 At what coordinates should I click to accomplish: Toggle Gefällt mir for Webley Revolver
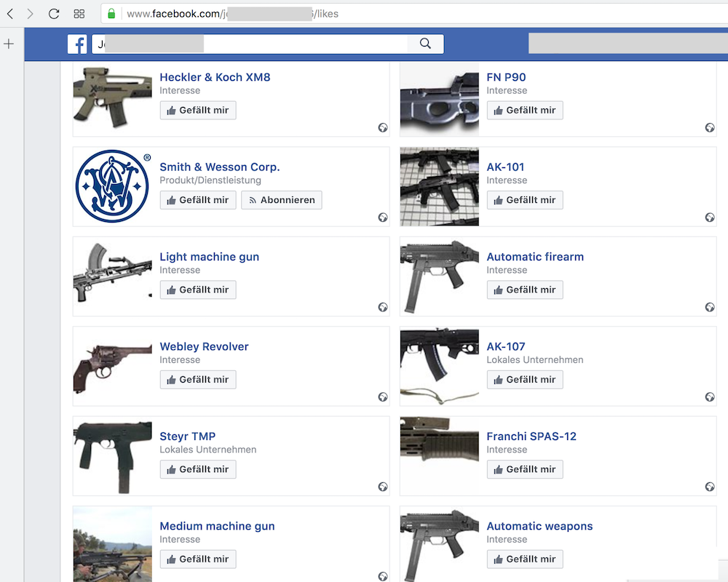198,380
